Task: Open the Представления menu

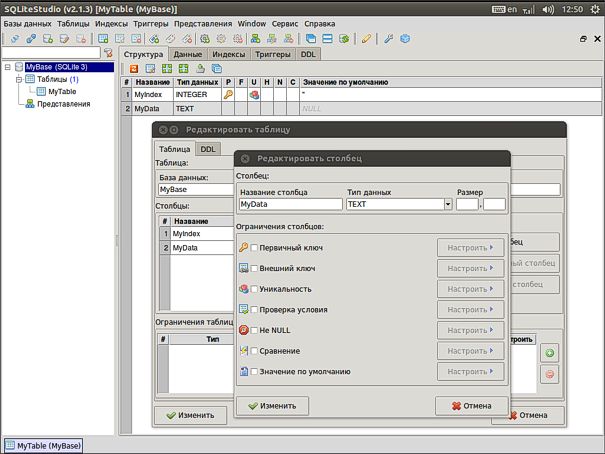Action: [203, 24]
